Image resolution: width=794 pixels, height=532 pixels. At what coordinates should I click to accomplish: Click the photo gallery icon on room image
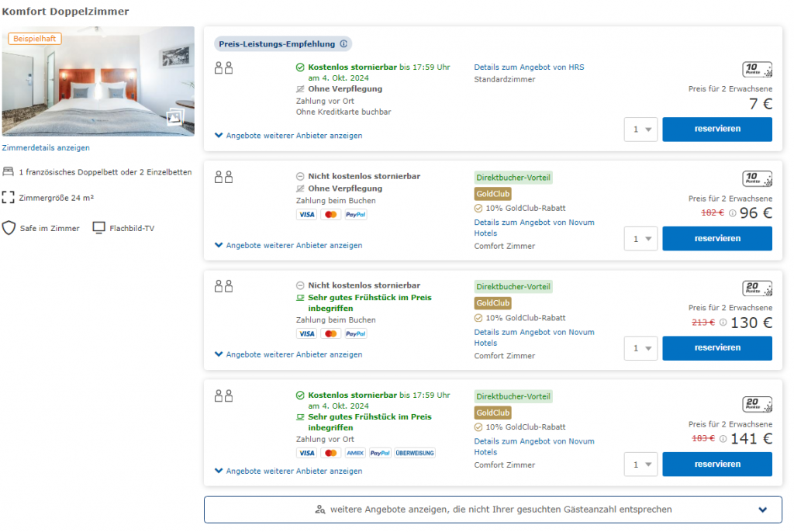[174, 118]
